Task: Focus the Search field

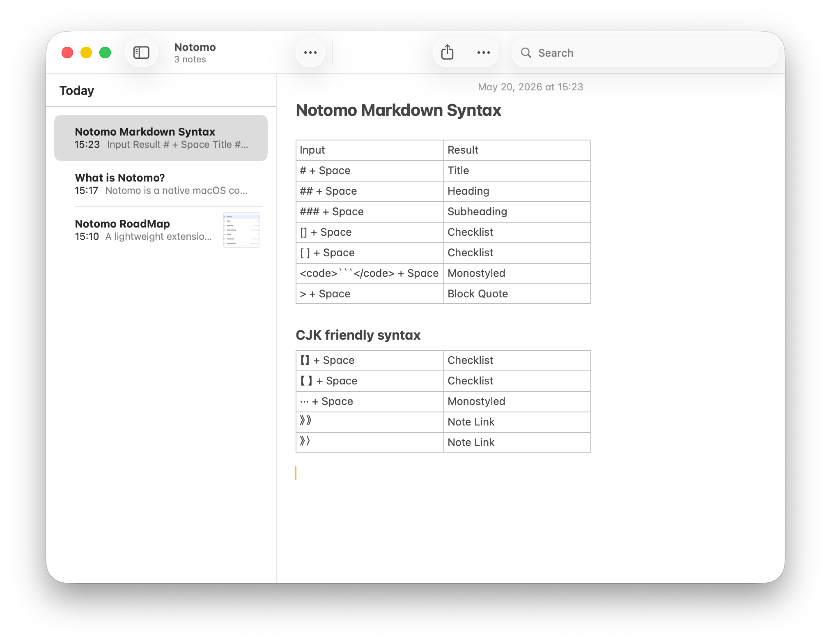Action: pos(645,53)
